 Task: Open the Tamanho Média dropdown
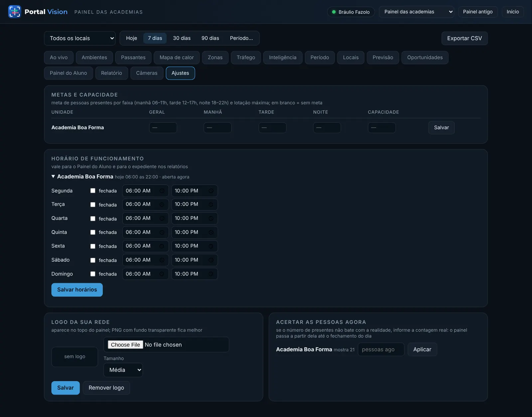coord(123,370)
